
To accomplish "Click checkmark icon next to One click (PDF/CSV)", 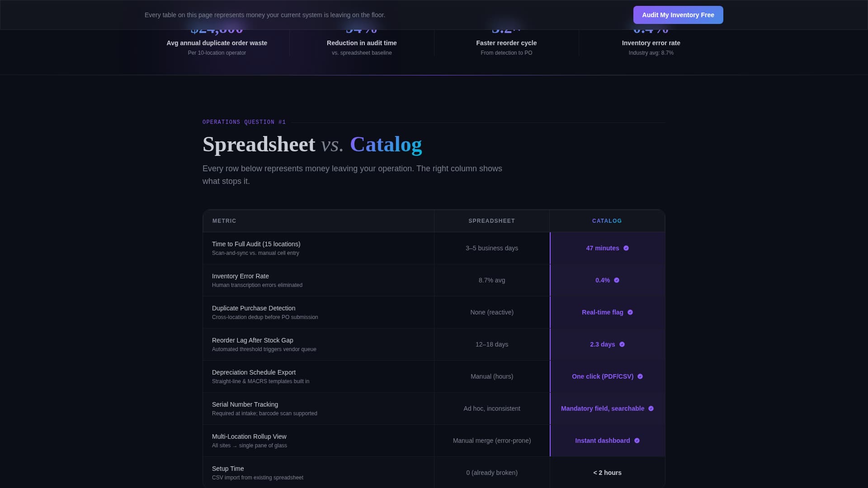I will tap(640, 376).
